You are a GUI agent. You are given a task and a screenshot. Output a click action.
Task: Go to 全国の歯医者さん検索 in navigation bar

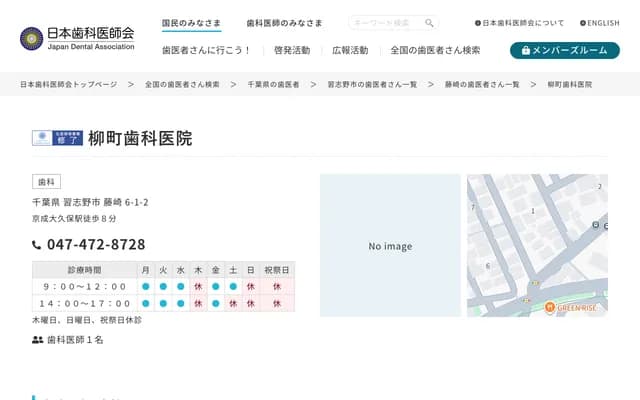coord(435,50)
